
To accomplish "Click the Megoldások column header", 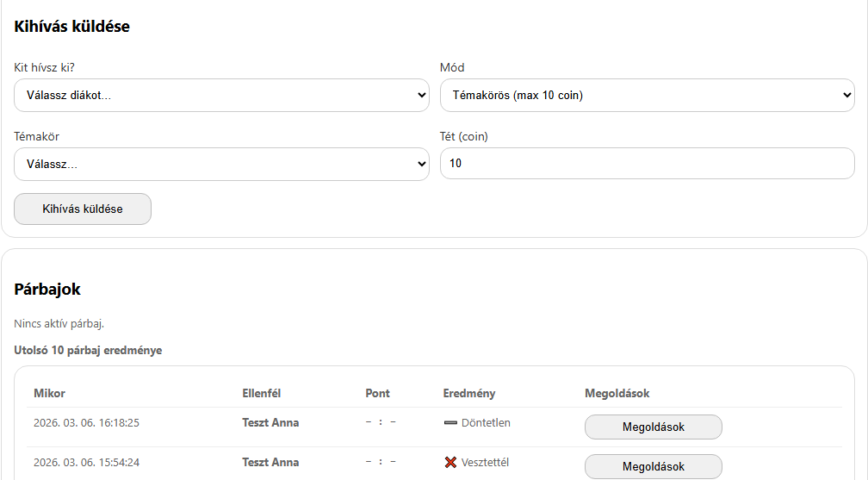I will (x=617, y=393).
